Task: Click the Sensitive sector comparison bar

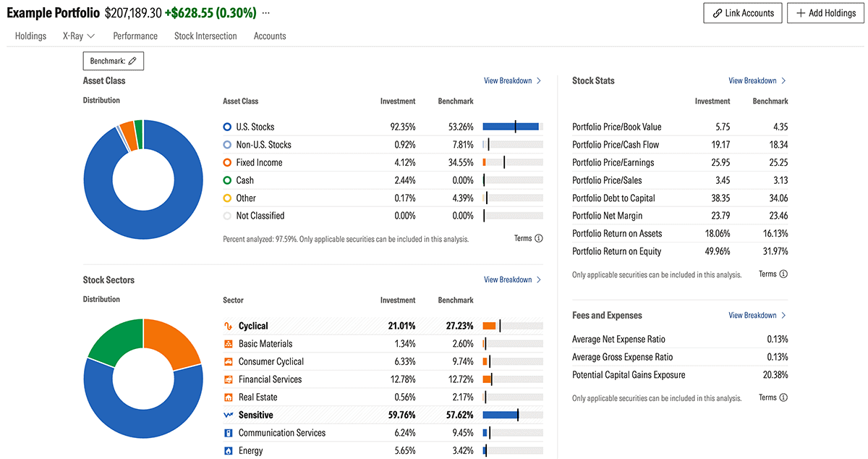Action: coord(513,415)
